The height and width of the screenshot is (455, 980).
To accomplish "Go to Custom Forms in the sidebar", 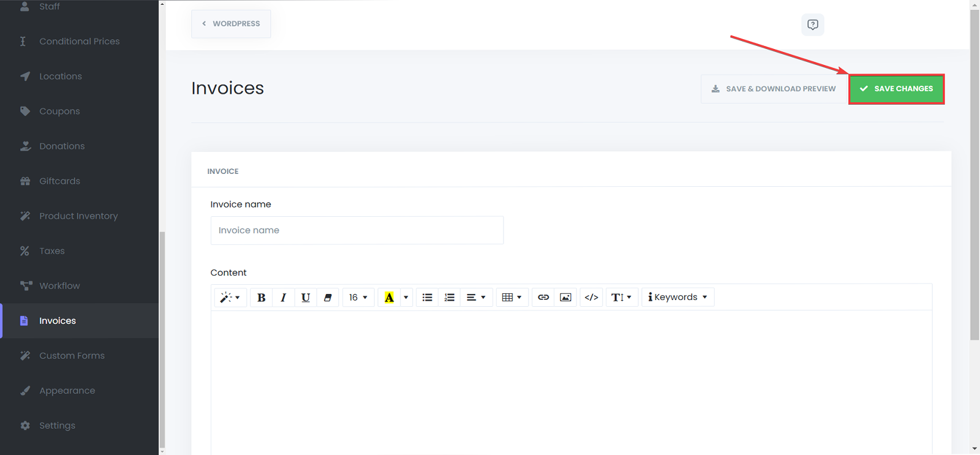I will pyautogui.click(x=72, y=356).
